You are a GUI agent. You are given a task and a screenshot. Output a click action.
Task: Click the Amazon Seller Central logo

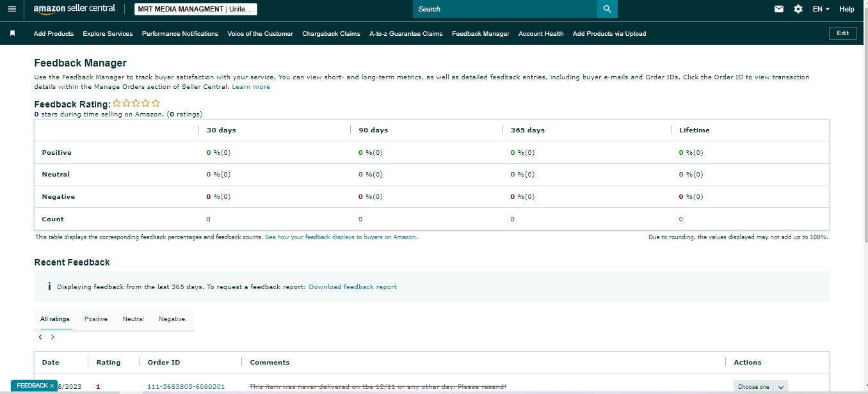[74, 9]
